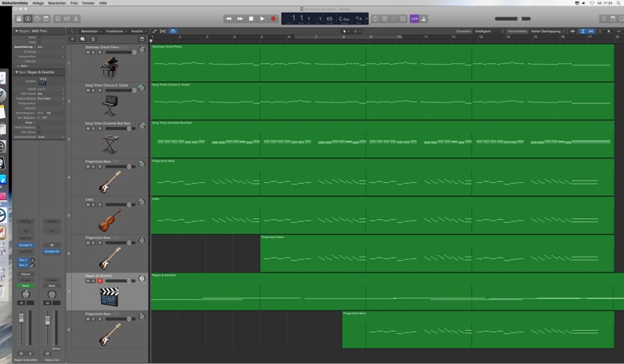Enable the region Loop checkbox
The image size is (624, 364).
pos(39,43)
